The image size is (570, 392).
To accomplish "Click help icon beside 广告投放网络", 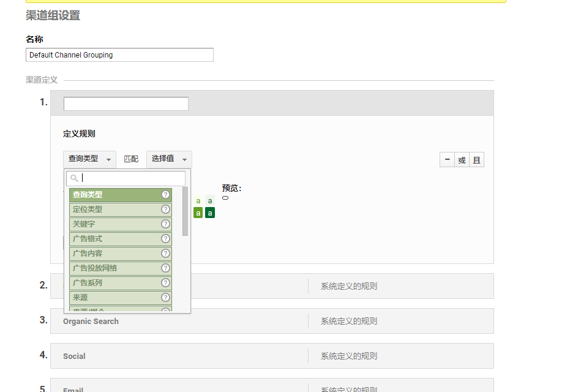I will (x=164, y=268).
